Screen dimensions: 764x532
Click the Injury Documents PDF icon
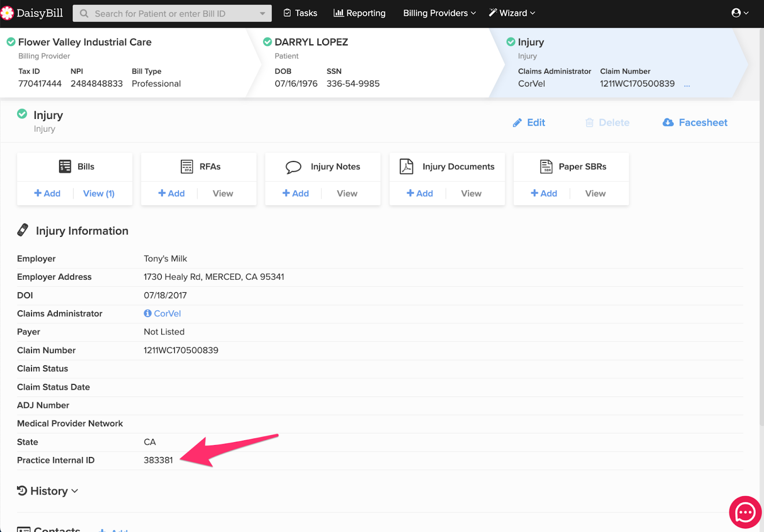pos(406,166)
